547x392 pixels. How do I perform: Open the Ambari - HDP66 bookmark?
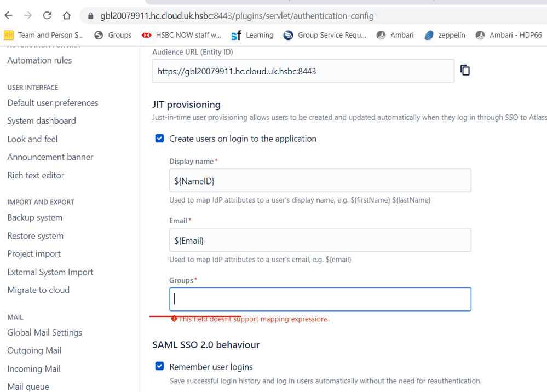[509, 35]
